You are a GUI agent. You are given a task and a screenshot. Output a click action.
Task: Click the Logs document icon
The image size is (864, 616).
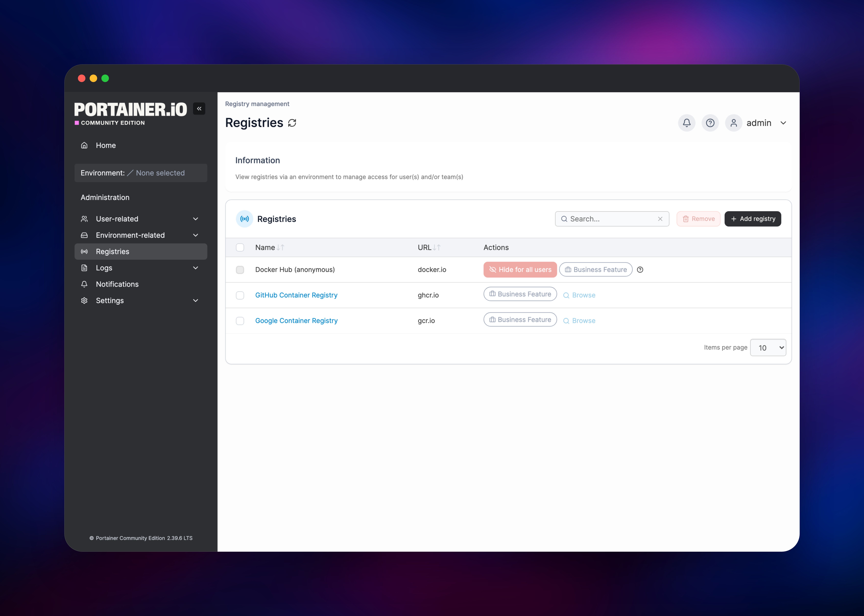coord(84,268)
